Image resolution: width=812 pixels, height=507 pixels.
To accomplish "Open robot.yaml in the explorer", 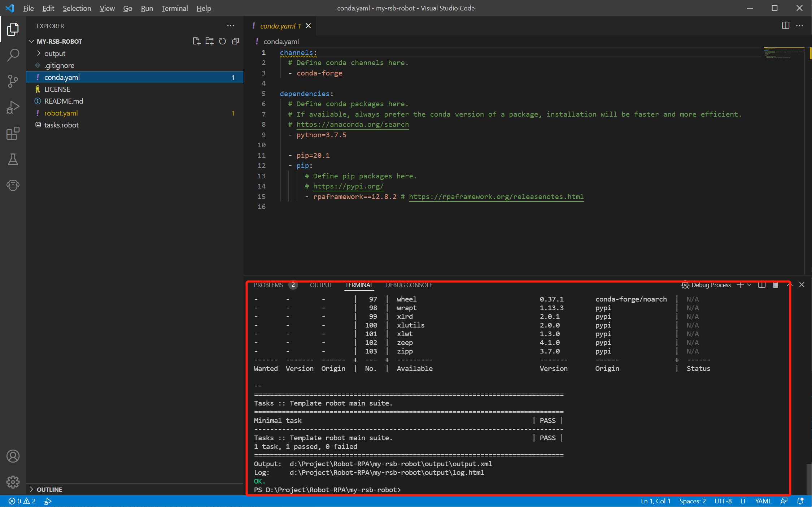I will [x=61, y=113].
